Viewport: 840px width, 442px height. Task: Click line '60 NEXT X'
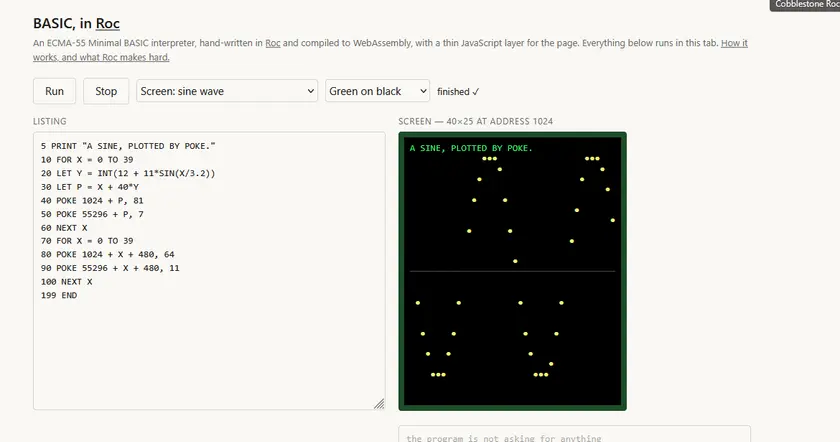point(64,228)
